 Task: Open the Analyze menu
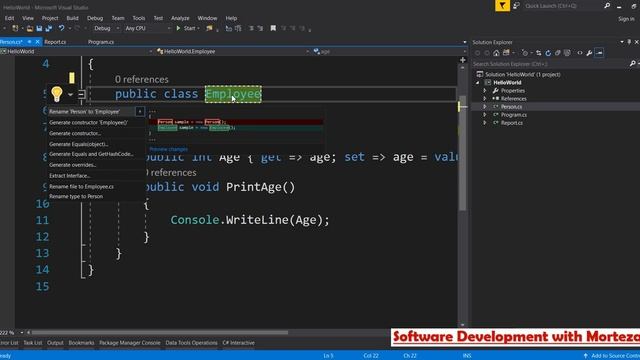(180, 18)
